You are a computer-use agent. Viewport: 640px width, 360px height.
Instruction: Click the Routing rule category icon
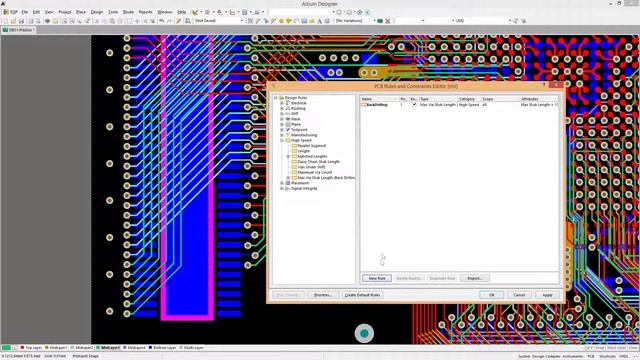(288, 108)
